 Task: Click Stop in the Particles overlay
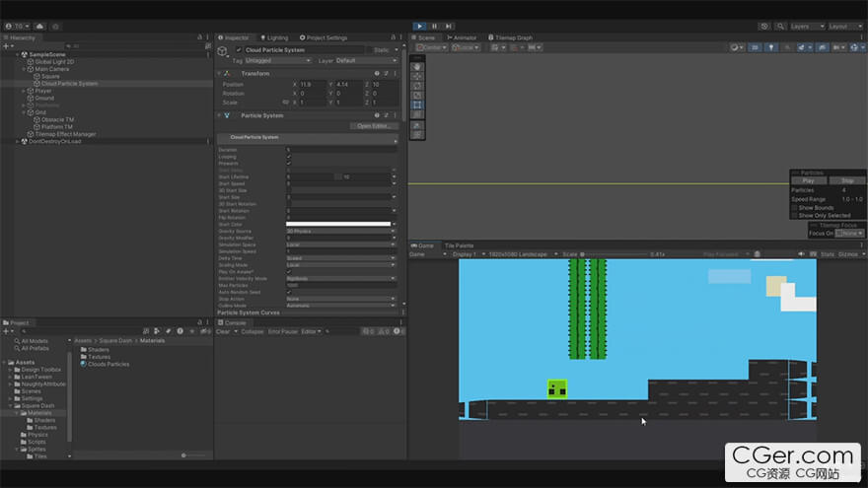click(846, 180)
